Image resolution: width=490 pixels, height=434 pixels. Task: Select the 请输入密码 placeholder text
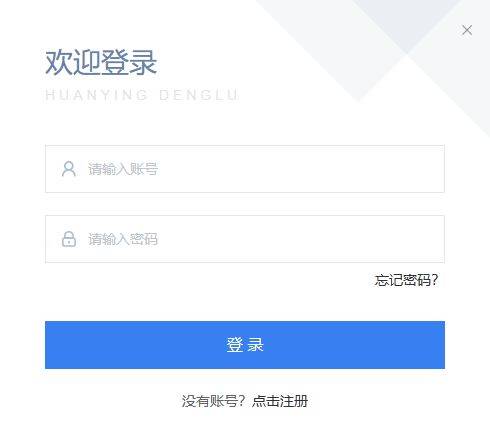pos(123,239)
